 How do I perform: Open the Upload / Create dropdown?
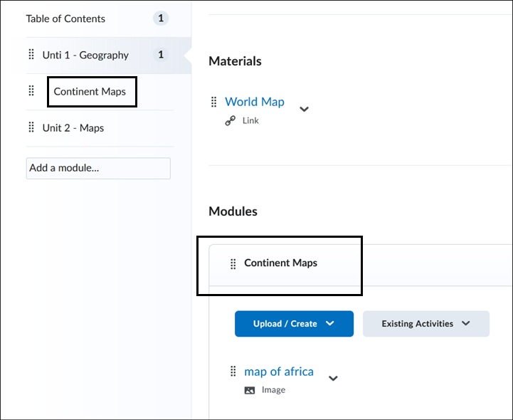point(294,324)
